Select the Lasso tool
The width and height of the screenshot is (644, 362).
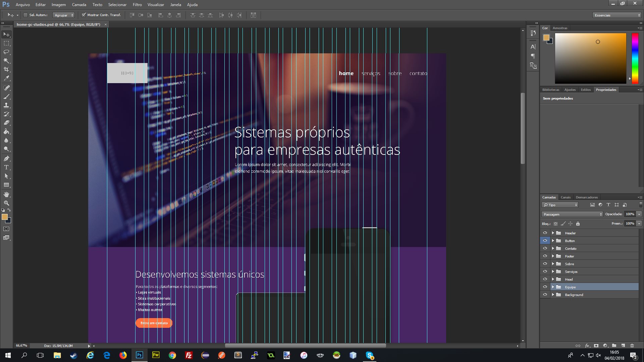point(6,52)
